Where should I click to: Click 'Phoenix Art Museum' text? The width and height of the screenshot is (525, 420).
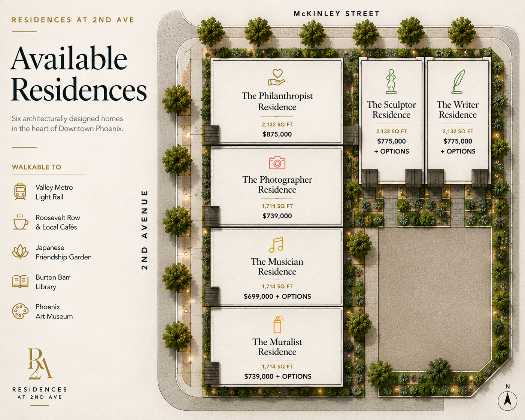54,311
